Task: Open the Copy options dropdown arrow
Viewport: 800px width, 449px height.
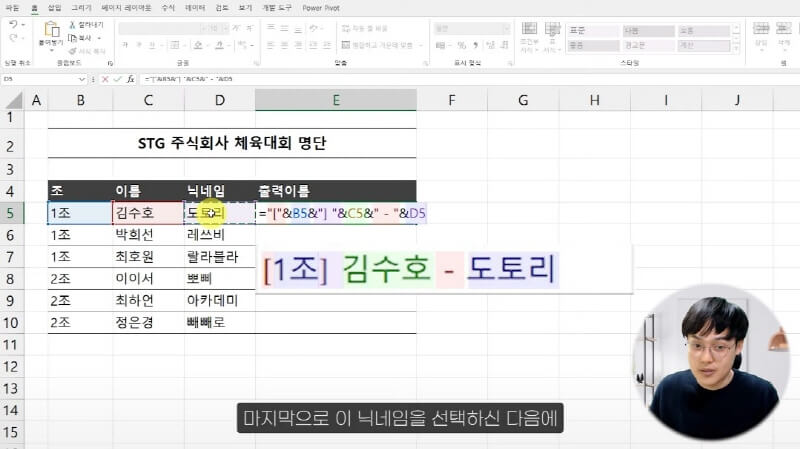Action: click(99, 38)
